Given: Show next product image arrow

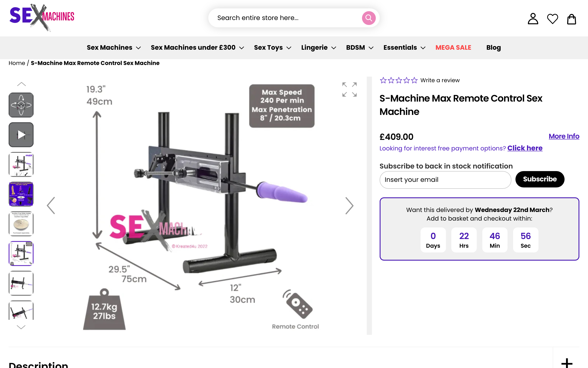Looking at the screenshot, I should [x=349, y=206].
